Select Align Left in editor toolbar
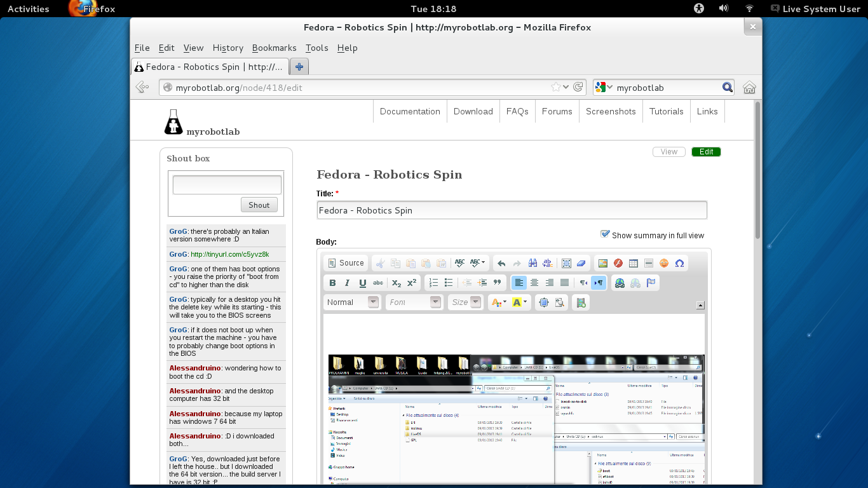 click(x=519, y=283)
